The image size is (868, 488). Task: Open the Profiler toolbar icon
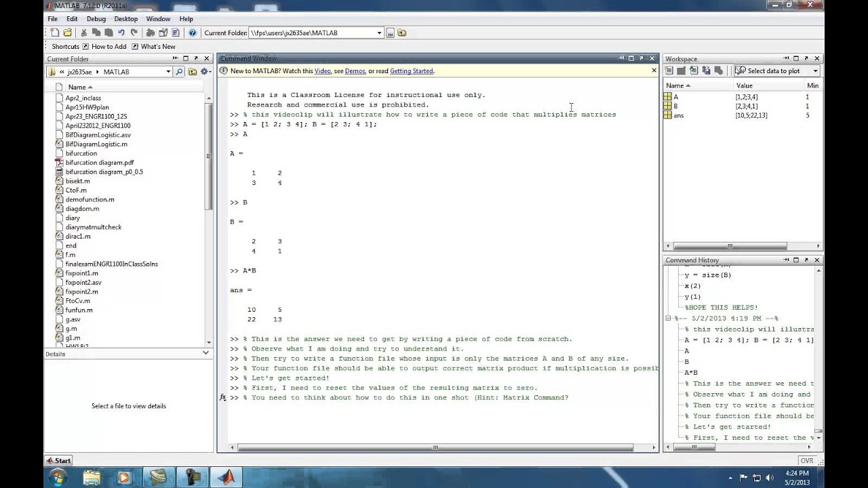[x=176, y=33]
